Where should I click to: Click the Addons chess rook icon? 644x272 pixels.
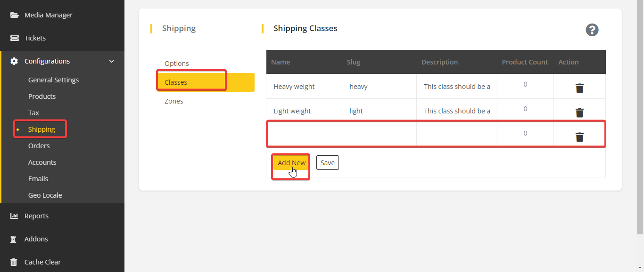tap(14, 239)
